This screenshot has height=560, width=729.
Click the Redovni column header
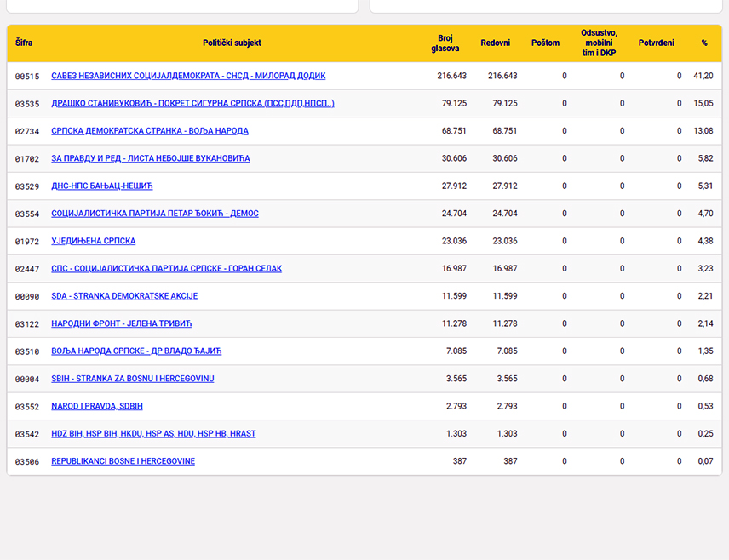coord(495,43)
